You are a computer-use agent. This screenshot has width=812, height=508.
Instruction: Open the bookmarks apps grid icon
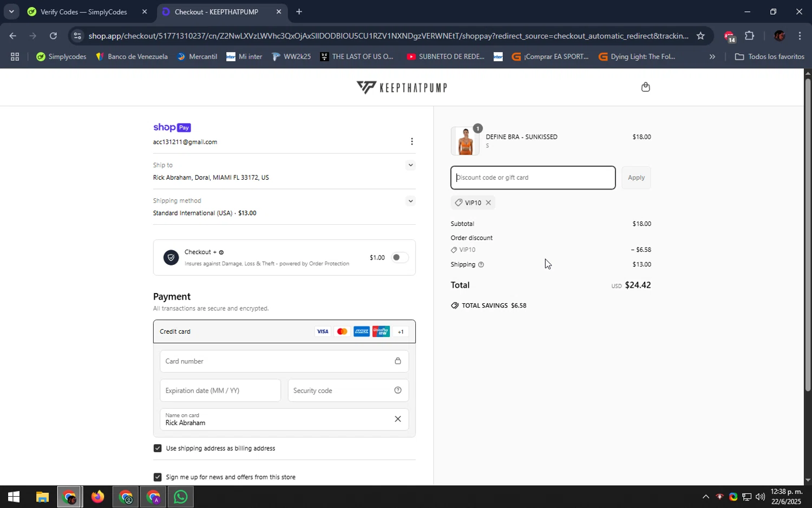(15, 56)
